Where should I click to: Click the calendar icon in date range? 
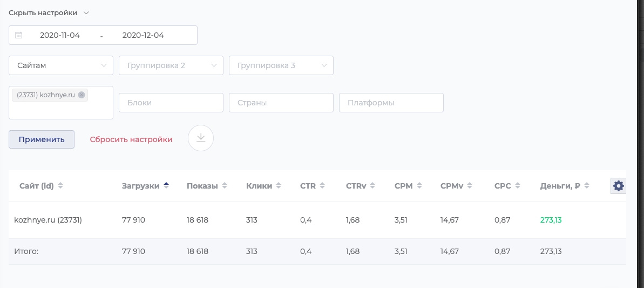19,35
